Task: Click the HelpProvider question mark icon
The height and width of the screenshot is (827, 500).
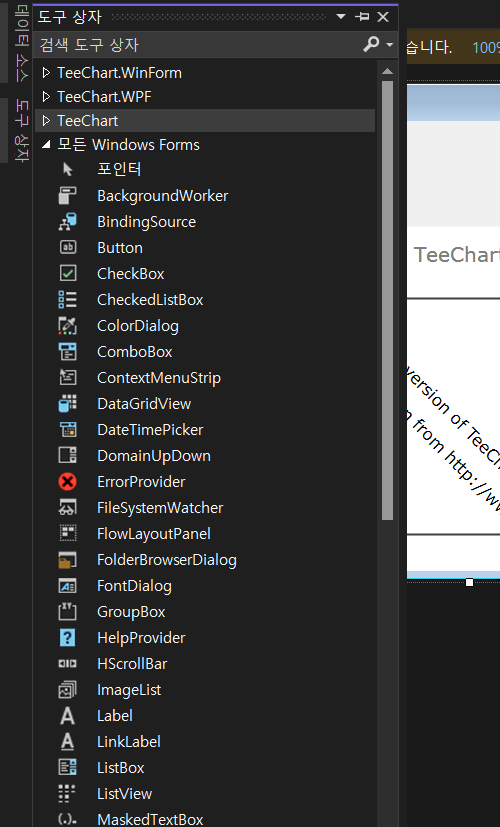Action: [68, 638]
